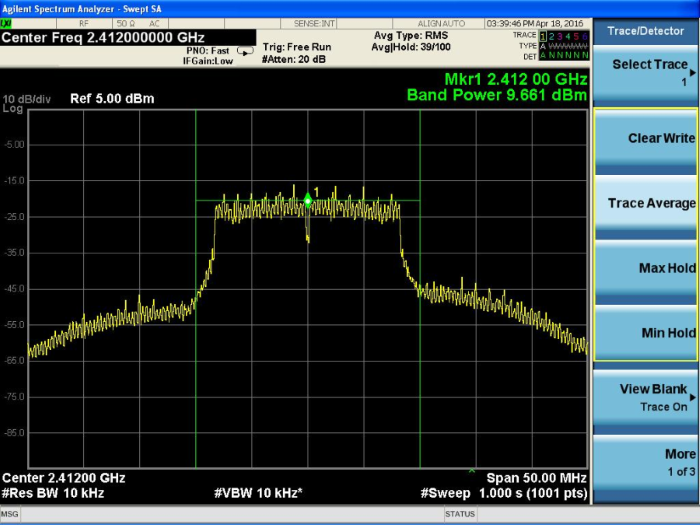700x525 pixels.
Task: Click the Trace/Detector menu title
Action: [646, 31]
